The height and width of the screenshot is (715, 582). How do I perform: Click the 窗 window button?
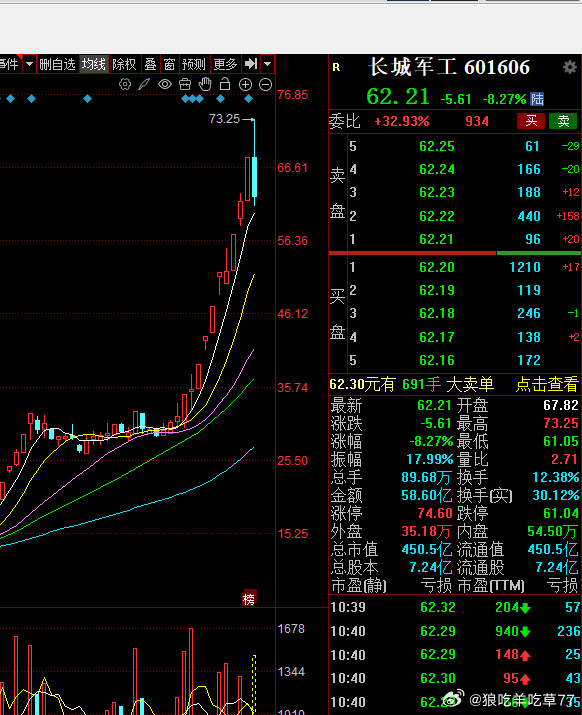[169, 64]
